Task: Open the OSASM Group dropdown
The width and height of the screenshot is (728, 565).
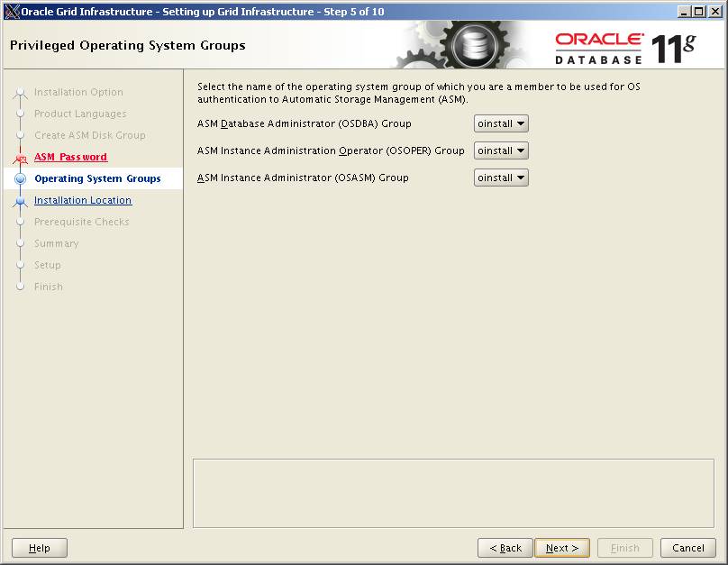Action: (501, 178)
